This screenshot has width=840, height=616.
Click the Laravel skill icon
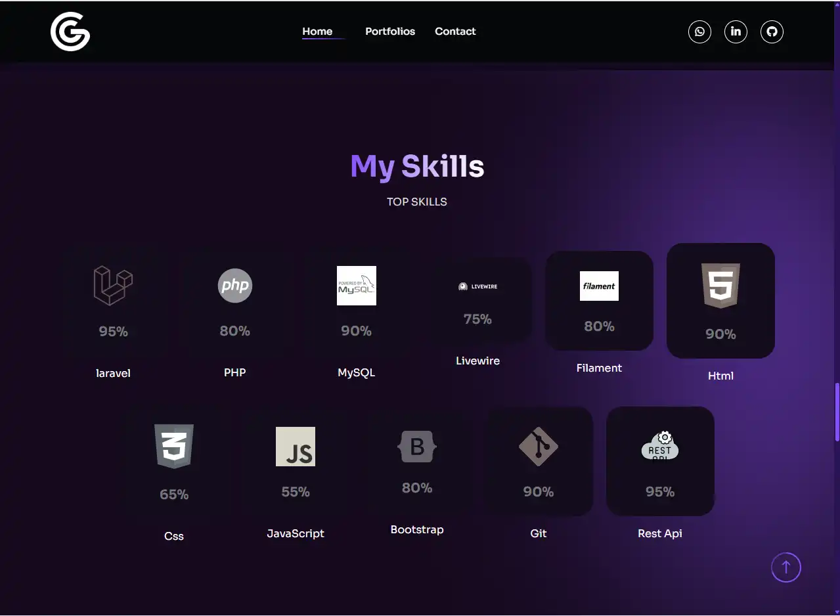(113, 286)
